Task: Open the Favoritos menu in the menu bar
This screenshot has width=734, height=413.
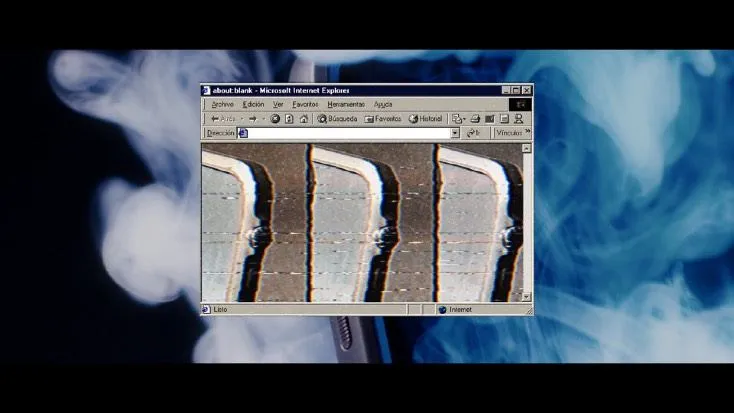Action: [305, 104]
